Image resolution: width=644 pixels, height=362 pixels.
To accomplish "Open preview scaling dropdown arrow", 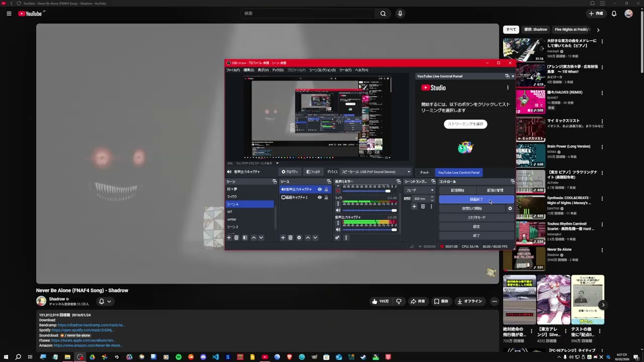I will click(277, 163).
